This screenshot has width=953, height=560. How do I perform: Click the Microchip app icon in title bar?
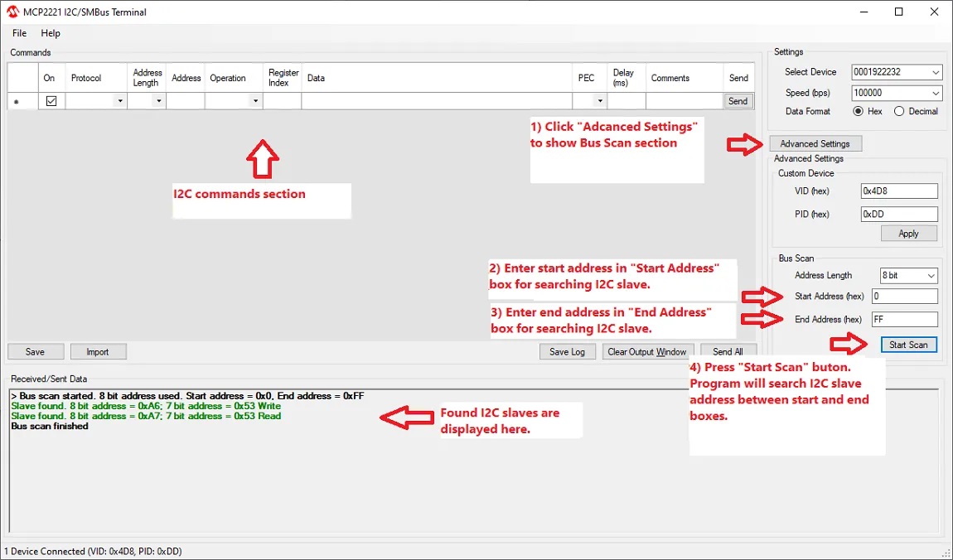[12, 12]
